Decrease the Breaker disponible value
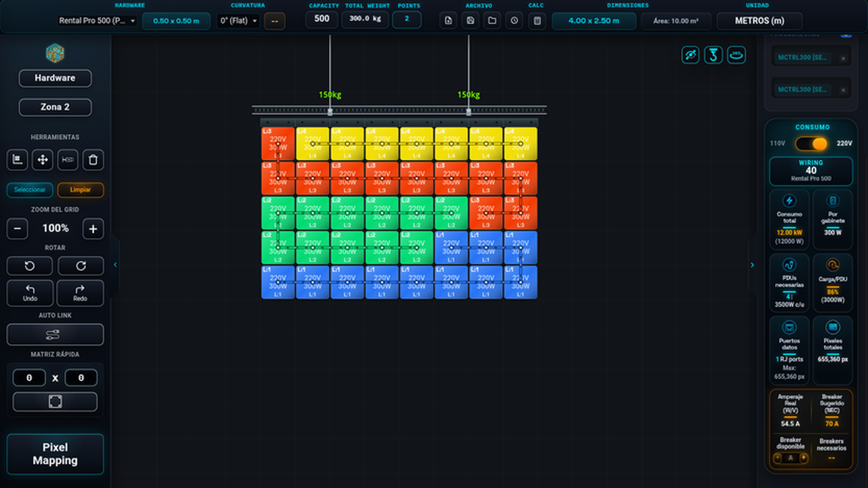This screenshot has height=488, width=868. 778,458
